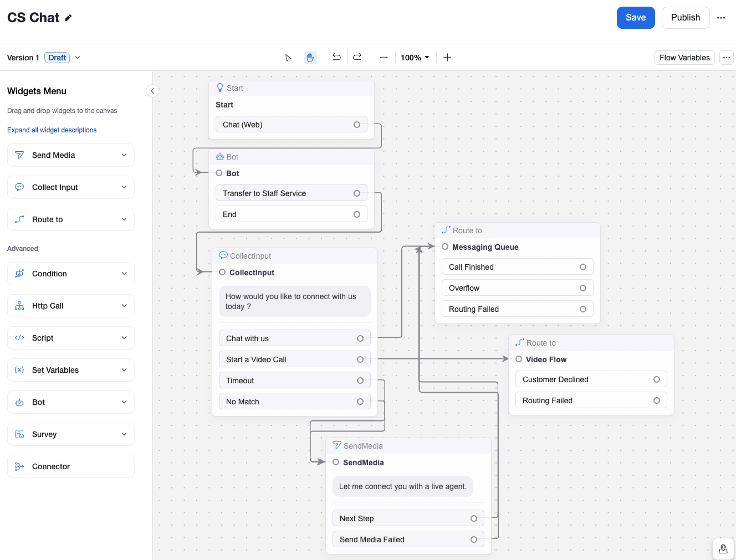Click the Undo icon
Screen dimensions: 736x560
click(336, 57)
